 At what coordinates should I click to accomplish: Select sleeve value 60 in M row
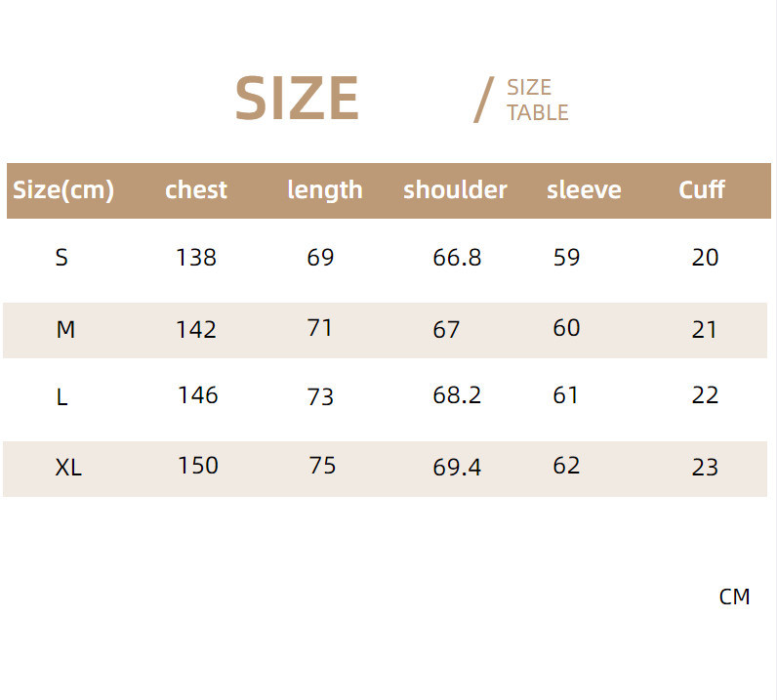(566, 328)
